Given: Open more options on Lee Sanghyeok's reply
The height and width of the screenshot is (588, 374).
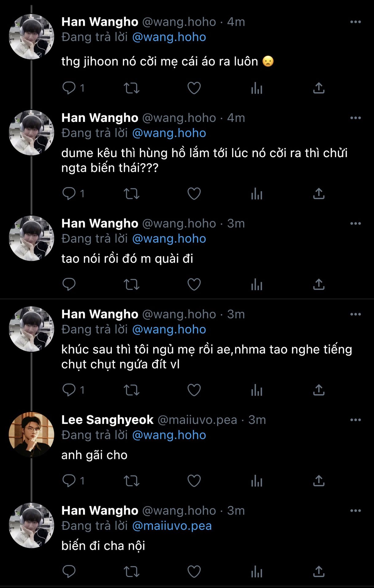Looking at the screenshot, I should 355,420.
